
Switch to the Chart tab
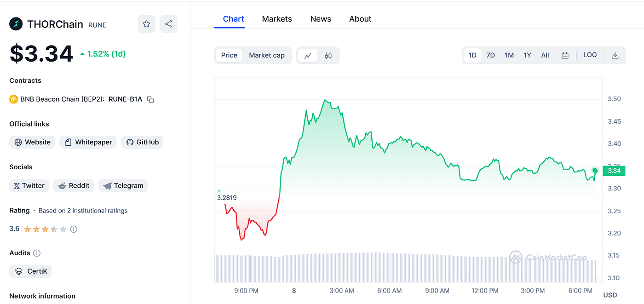(233, 19)
